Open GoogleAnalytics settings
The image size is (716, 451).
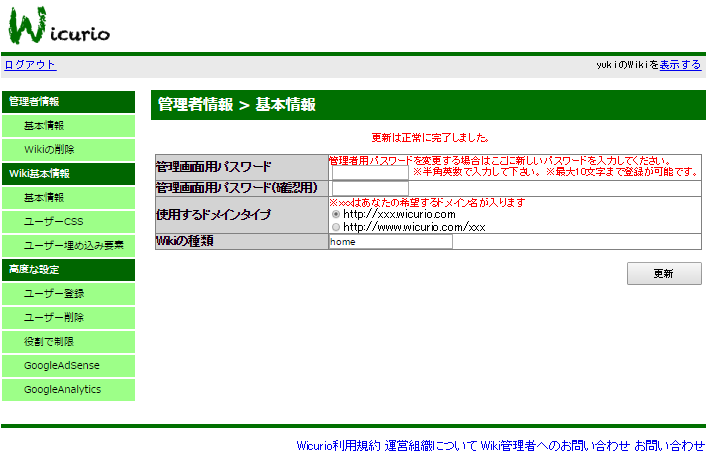(62, 390)
